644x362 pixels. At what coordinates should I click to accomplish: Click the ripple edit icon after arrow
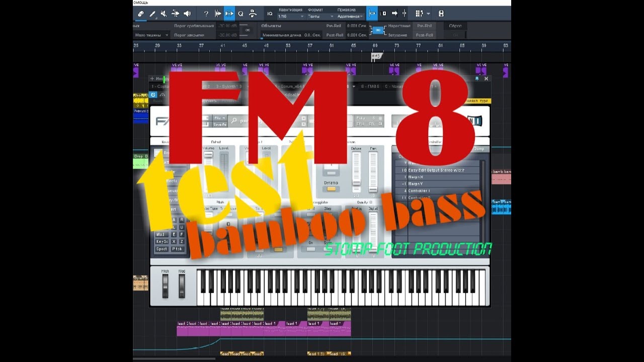pyautogui.click(x=405, y=14)
